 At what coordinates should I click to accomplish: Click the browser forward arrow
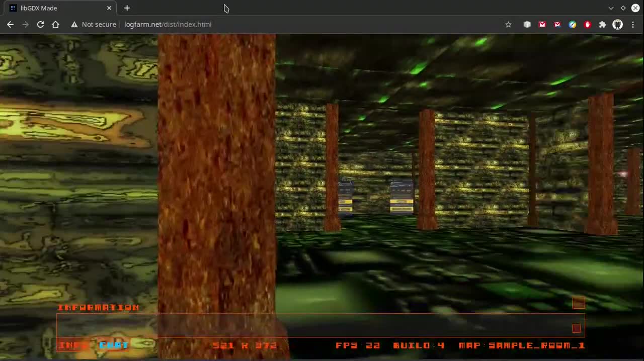pos(25,24)
